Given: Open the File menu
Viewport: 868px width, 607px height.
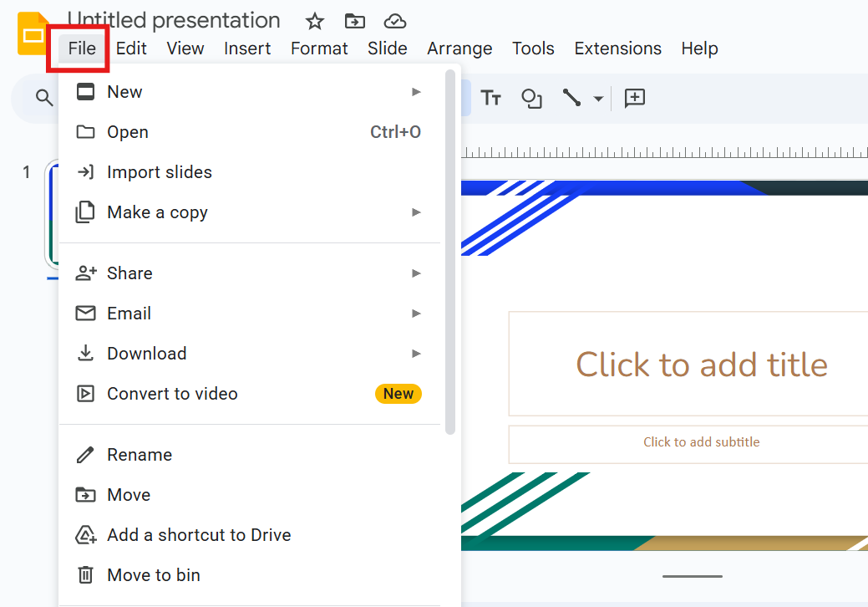Looking at the screenshot, I should coord(82,48).
